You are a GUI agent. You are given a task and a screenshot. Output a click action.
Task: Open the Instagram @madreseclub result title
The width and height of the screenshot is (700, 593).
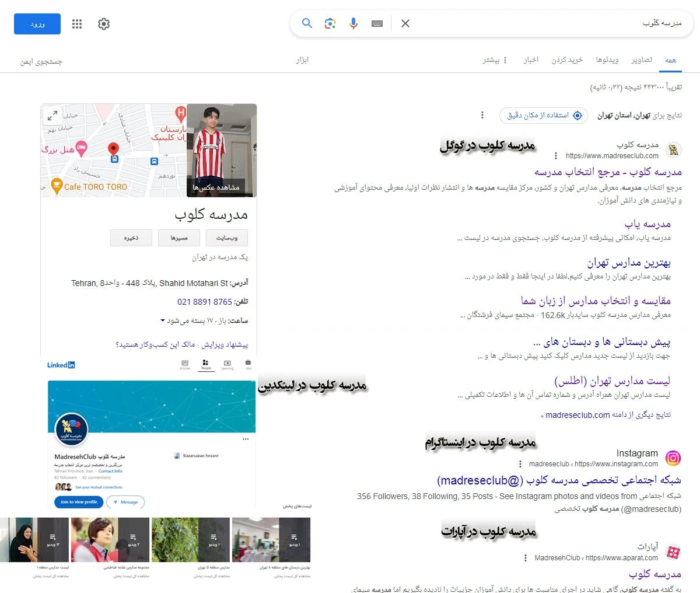pyautogui.click(x=559, y=480)
